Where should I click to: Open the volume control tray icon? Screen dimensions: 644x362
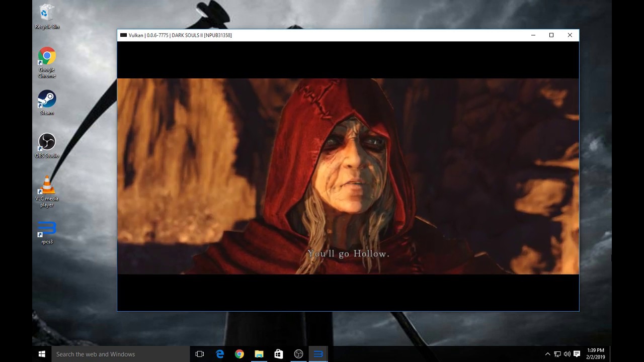coord(567,354)
